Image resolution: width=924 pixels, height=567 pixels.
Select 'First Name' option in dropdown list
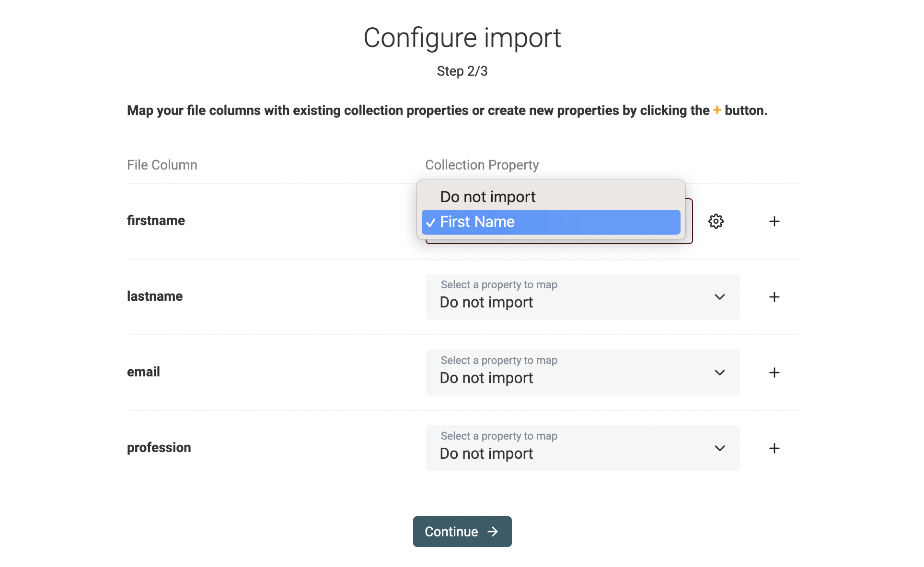[551, 222]
